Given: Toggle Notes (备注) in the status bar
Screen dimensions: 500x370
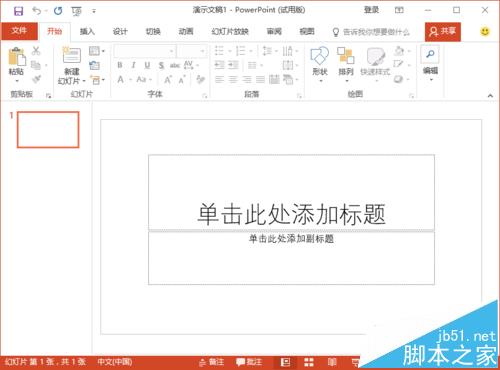Looking at the screenshot, I should 212,362.
